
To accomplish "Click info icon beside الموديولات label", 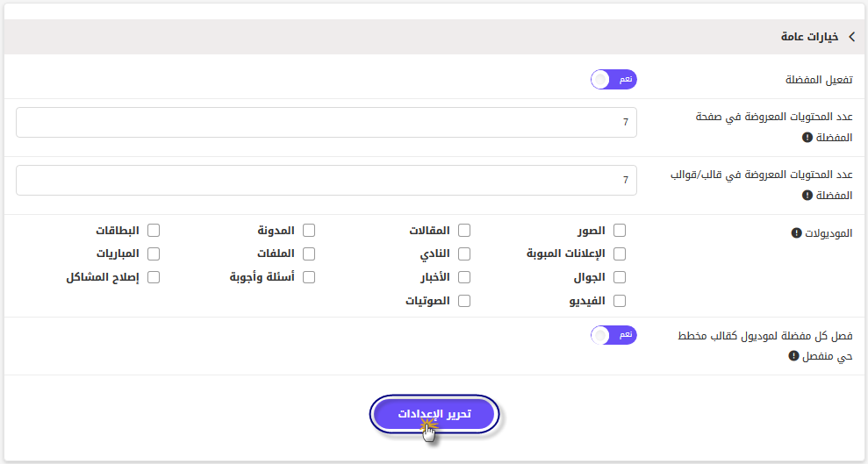I will [x=797, y=232].
